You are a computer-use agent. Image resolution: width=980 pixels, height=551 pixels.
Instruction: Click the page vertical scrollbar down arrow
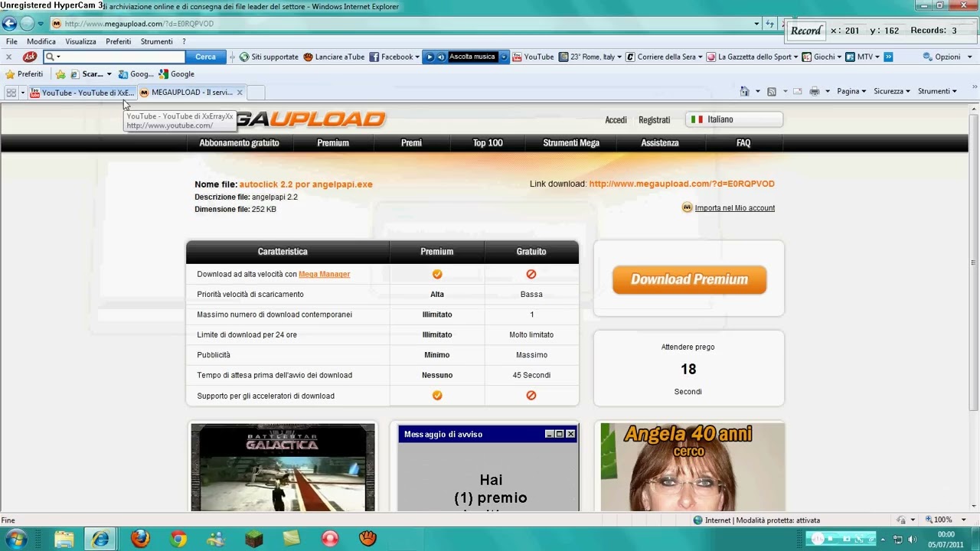(974, 506)
